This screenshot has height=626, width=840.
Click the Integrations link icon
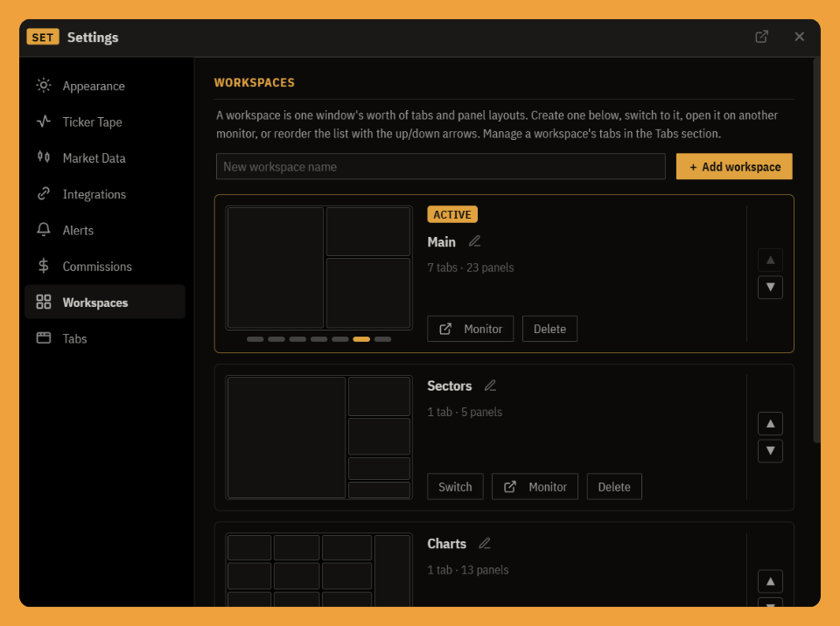coord(44,193)
